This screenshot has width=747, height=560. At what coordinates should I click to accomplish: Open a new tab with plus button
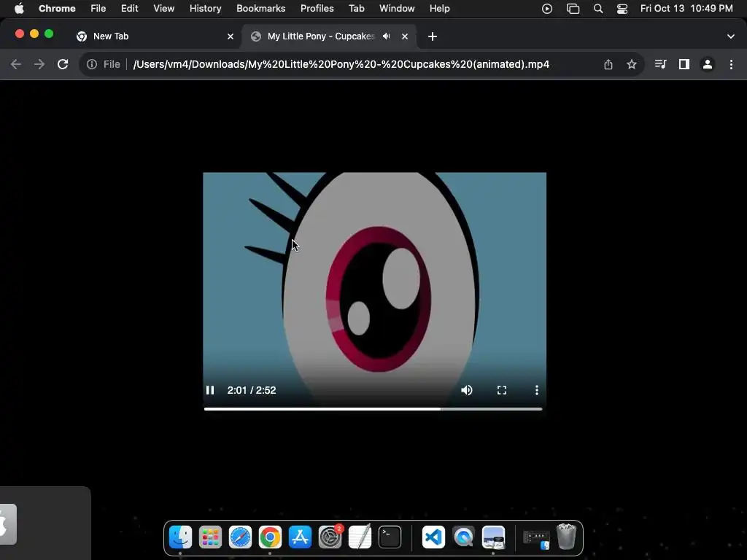pos(432,36)
